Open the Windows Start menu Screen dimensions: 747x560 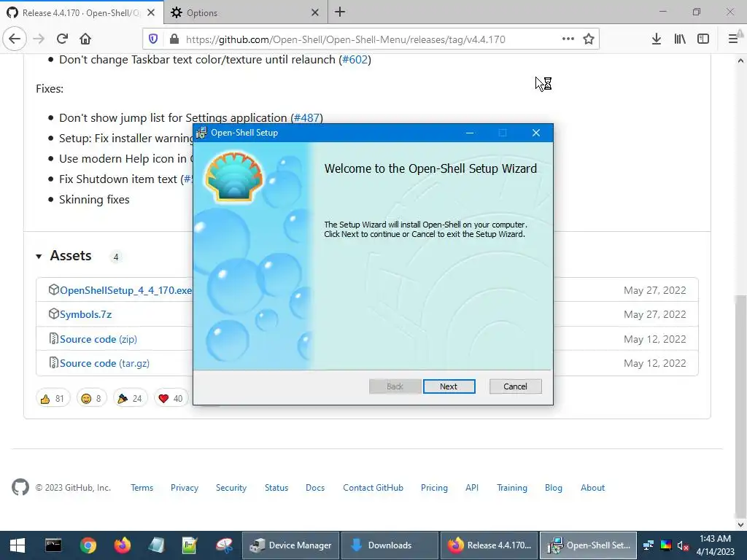tap(18, 545)
